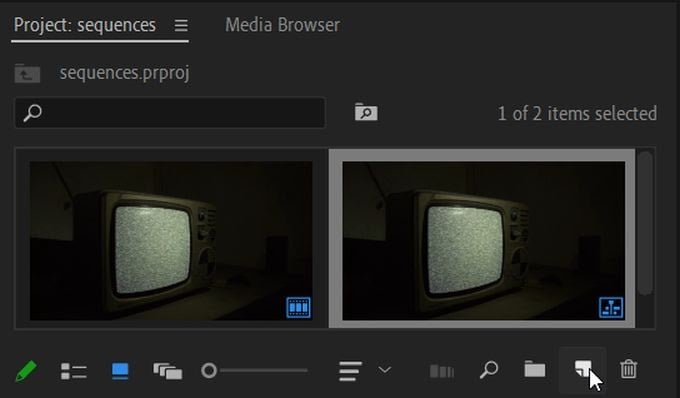Switch to Icon View
The width and height of the screenshot is (680, 398).
(x=120, y=372)
